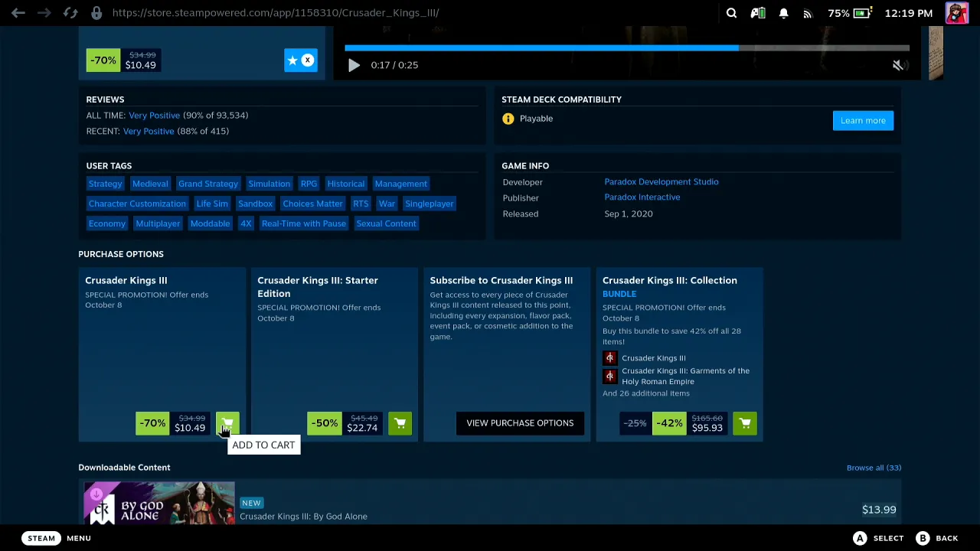The height and width of the screenshot is (551, 980).
Task: Click the Simulation tag
Action: point(269,184)
